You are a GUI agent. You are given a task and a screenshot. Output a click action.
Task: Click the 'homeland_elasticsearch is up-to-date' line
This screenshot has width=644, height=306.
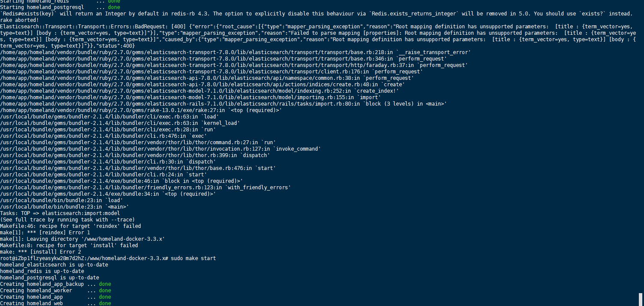coord(54,265)
